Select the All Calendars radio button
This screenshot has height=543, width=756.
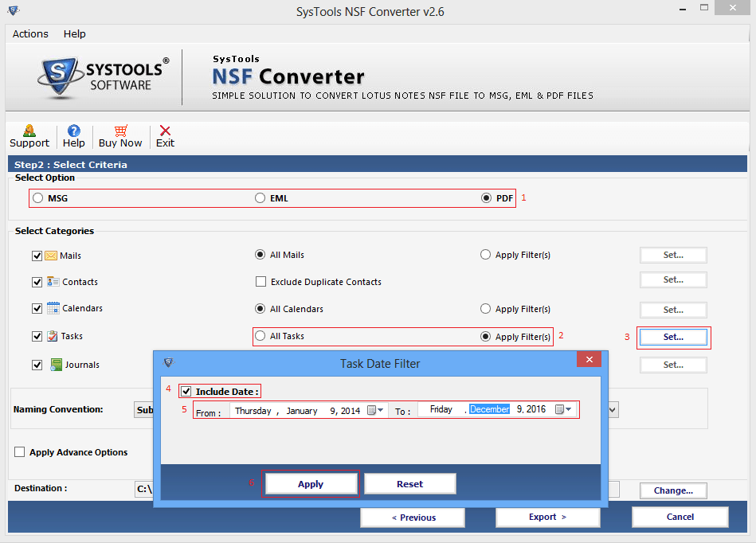[260, 308]
